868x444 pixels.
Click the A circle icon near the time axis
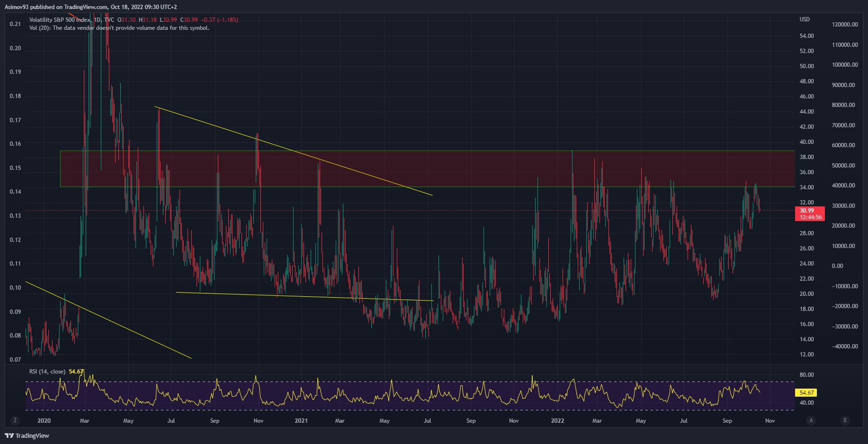[x=811, y=420]
